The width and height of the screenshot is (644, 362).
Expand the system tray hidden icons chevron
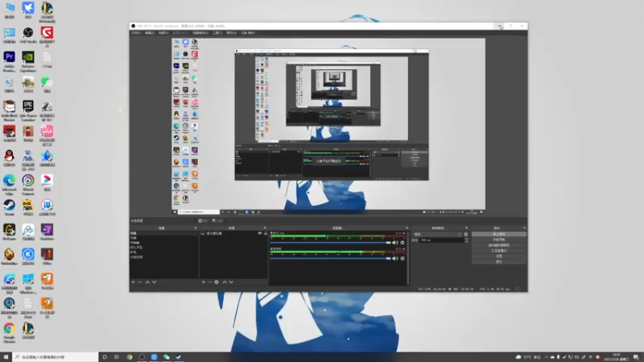[547, 357]
